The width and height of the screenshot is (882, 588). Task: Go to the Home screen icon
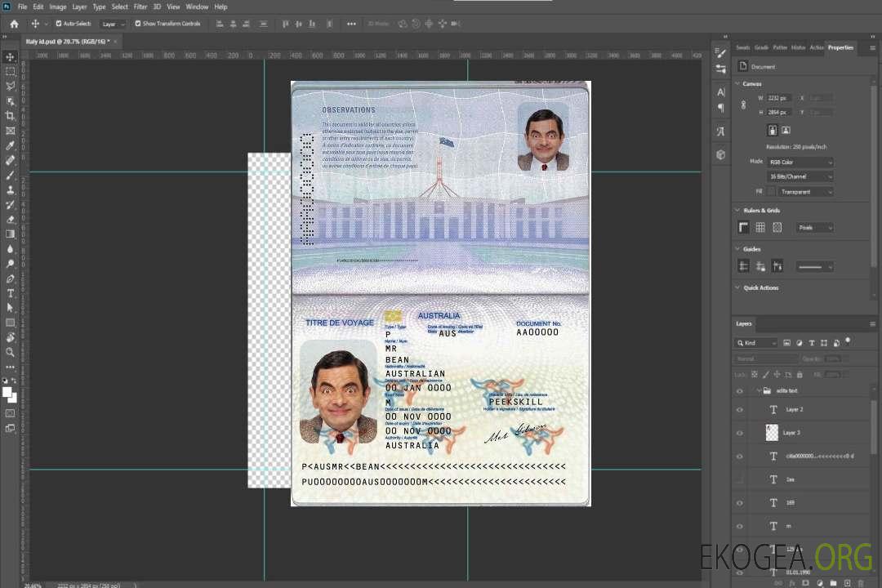[x=14, y=24]
